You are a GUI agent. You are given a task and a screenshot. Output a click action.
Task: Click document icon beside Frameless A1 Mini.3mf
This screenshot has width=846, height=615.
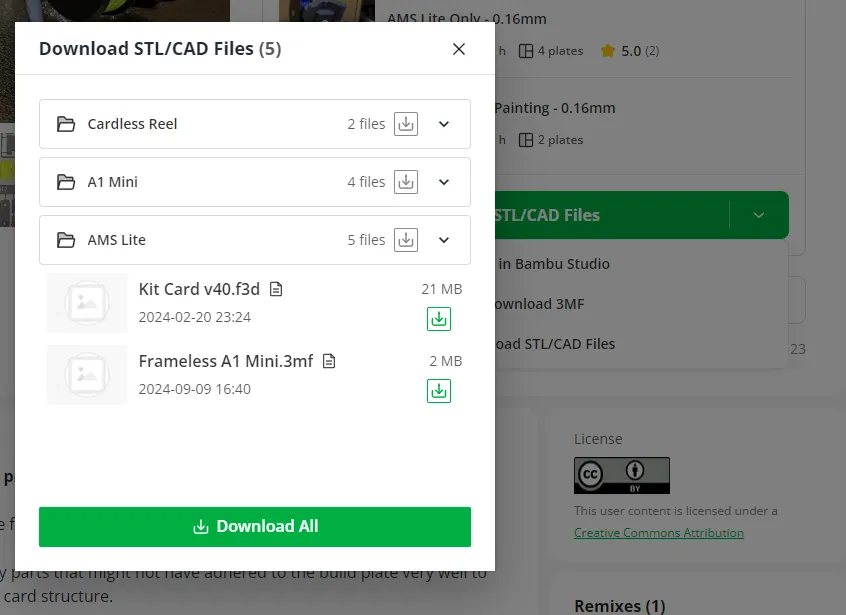coord(329,361)
